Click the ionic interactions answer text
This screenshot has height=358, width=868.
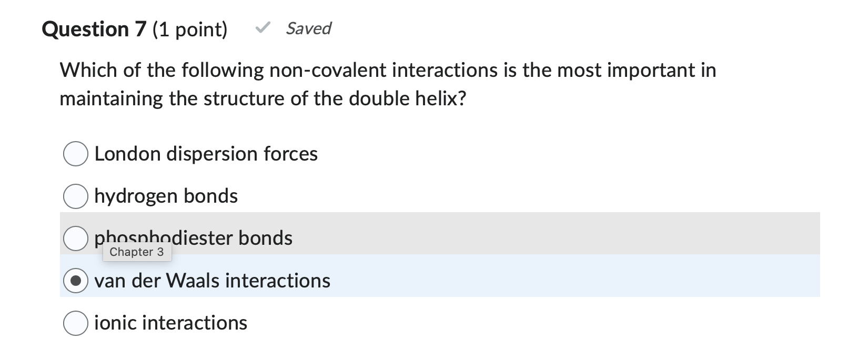(x=170, y=323)
